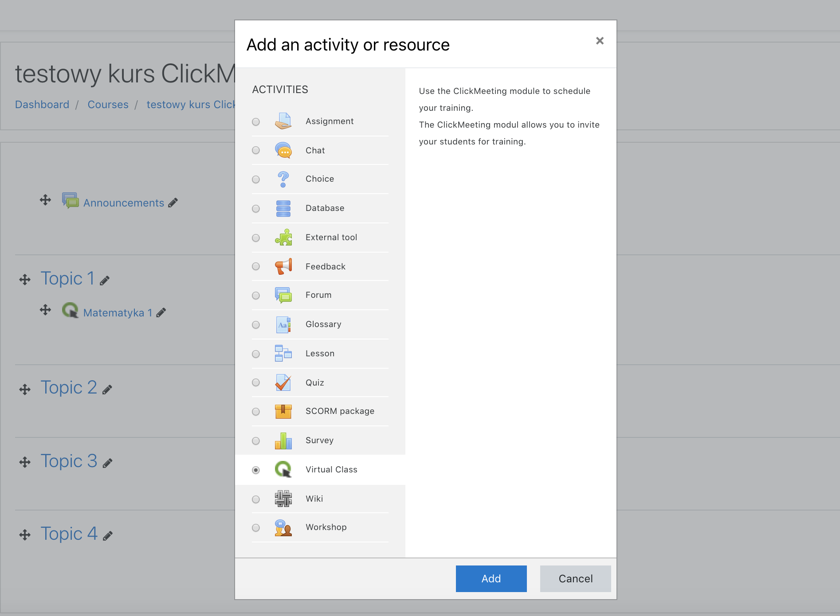The height and width of the screenshot is (616, 840).
Task: Click the move handle for Topic 2
Action: pos(25,390)
